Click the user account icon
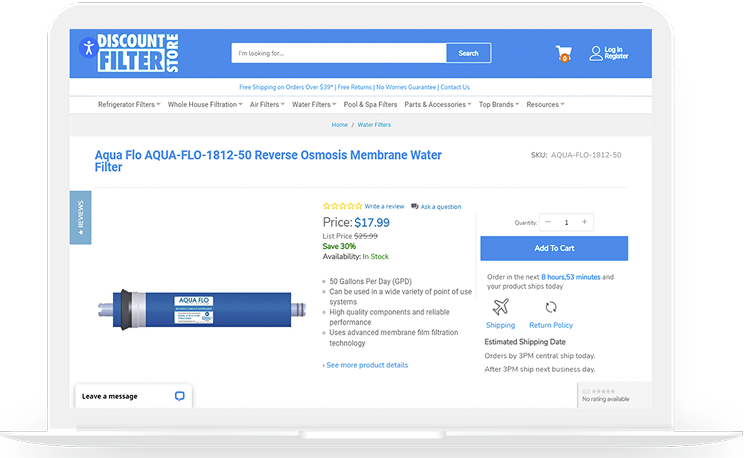The width and height of the screenshot is (744, 458). [x=595, y=53]
